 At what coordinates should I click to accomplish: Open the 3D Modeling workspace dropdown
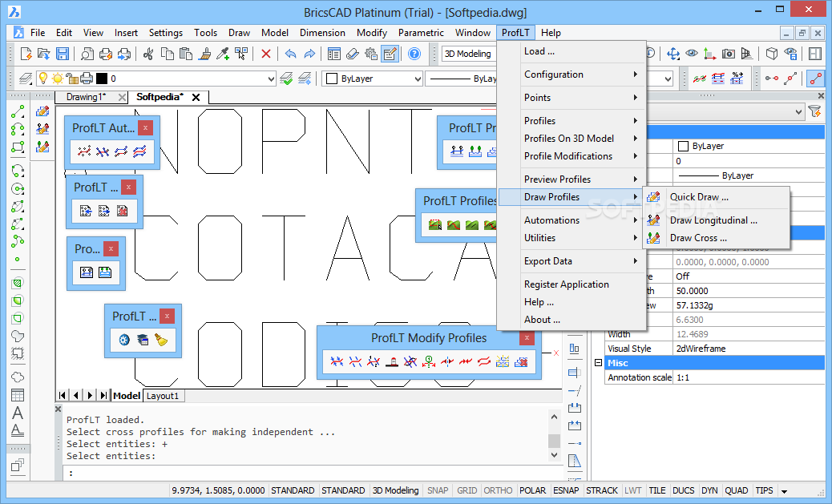(469, 54)
